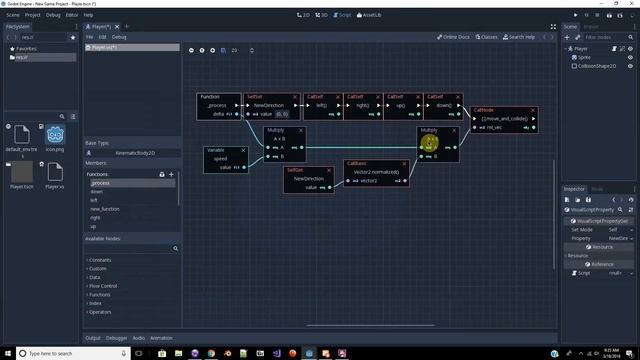Toggle FileSystem list view mode
Image resolution: width=640 pixels, height=360 pixels.
[x=73, y=117]
